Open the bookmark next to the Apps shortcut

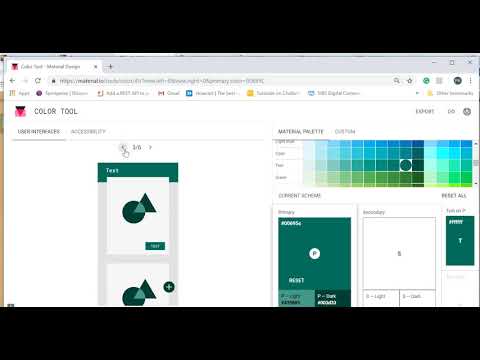click(x=62, y=93)
